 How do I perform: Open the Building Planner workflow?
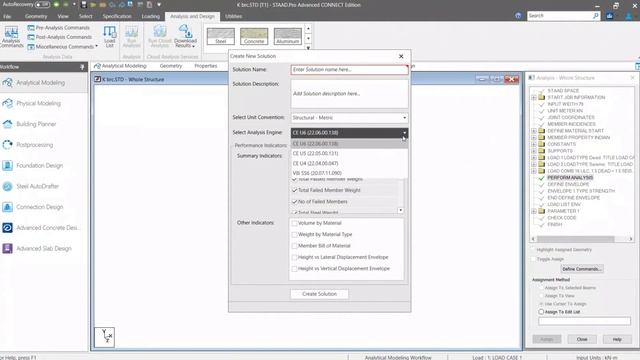pos(36,124)
